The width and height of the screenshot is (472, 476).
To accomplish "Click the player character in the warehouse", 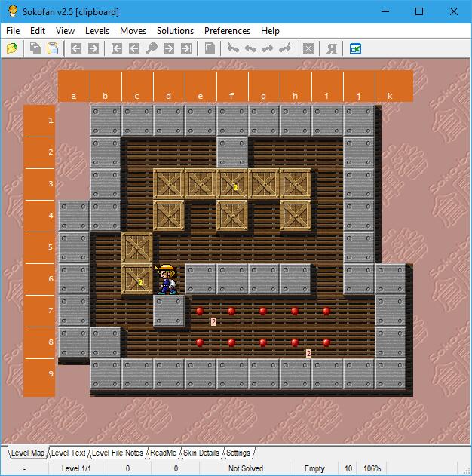I will point(166,279).
